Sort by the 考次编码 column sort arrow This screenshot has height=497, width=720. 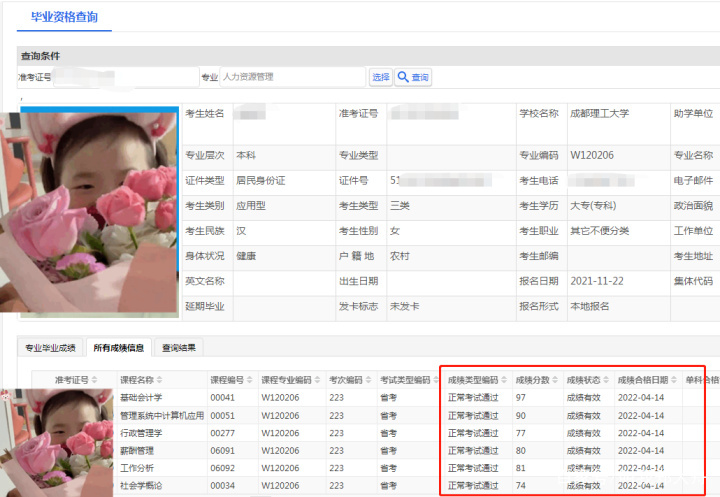(366, 381)
